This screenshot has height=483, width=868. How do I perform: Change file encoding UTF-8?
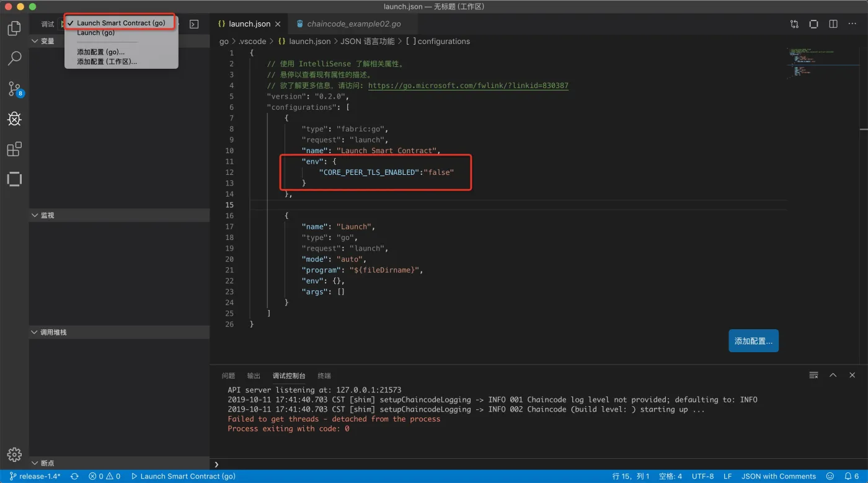[x=702, y=476]
